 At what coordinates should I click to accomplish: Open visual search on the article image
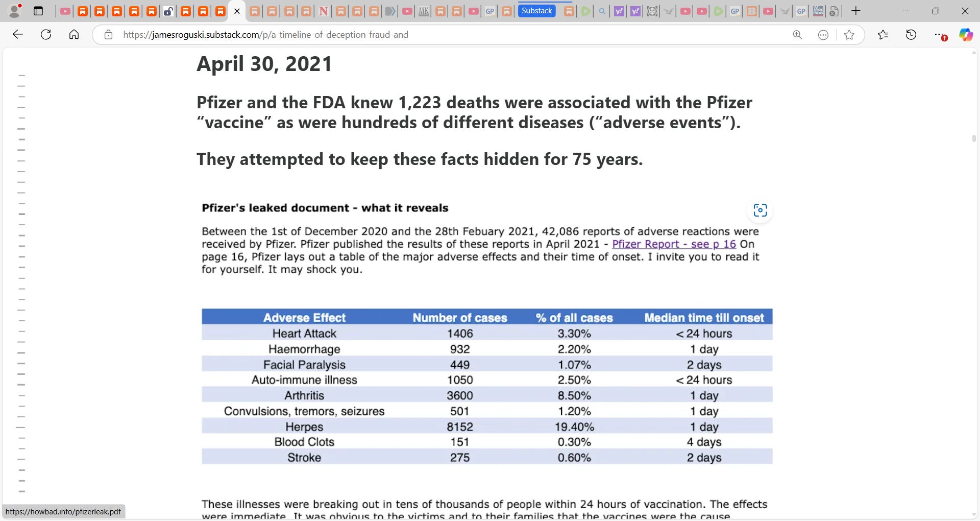[x=760, y=210]
